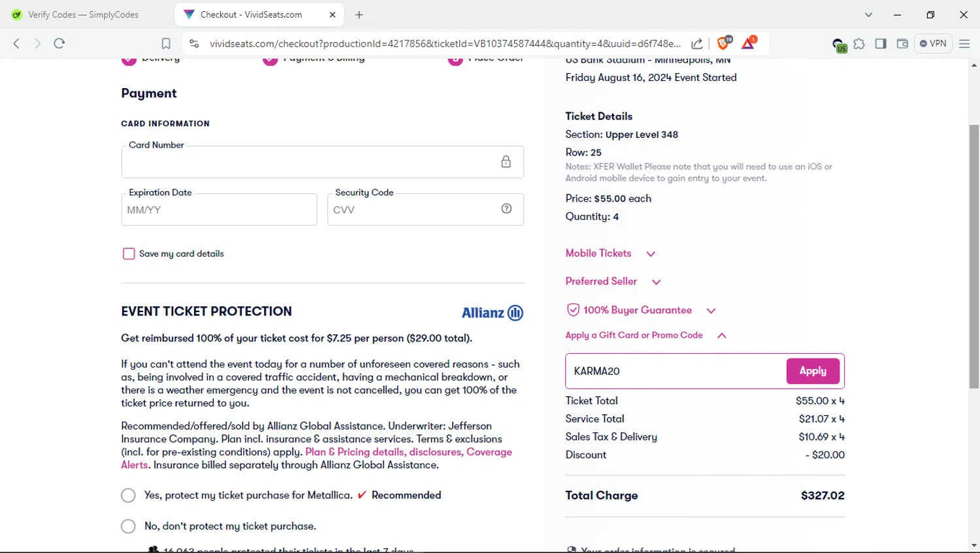980x553 pixels.
Task: Open a new browser tab
Action: coord(359,14)
